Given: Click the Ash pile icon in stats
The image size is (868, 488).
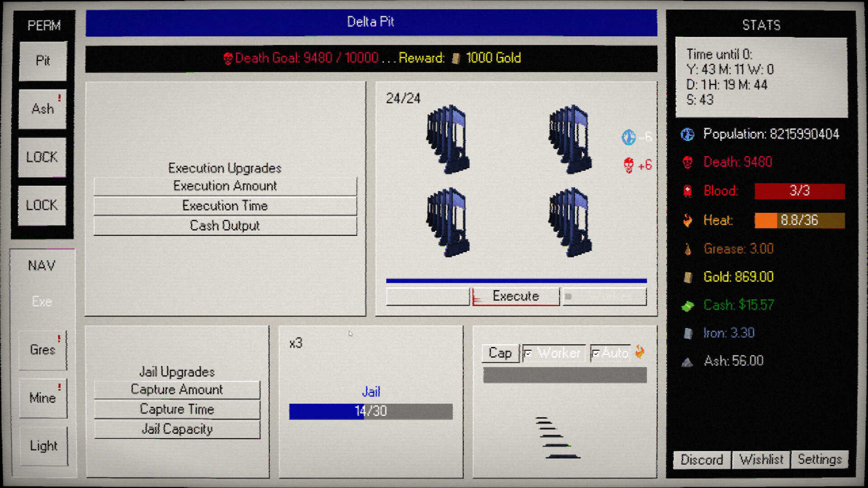Looking at the screenshot, I should click(688, 362).
